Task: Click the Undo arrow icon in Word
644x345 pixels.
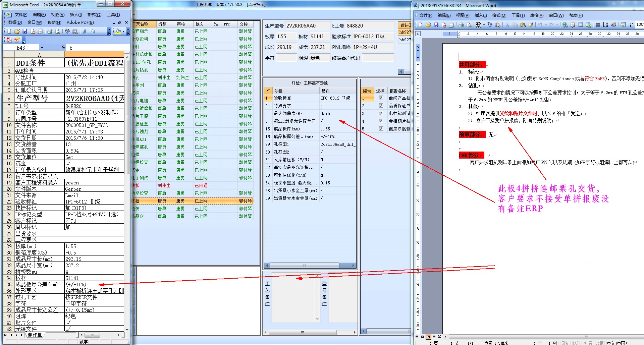Action: click(540, 24)
